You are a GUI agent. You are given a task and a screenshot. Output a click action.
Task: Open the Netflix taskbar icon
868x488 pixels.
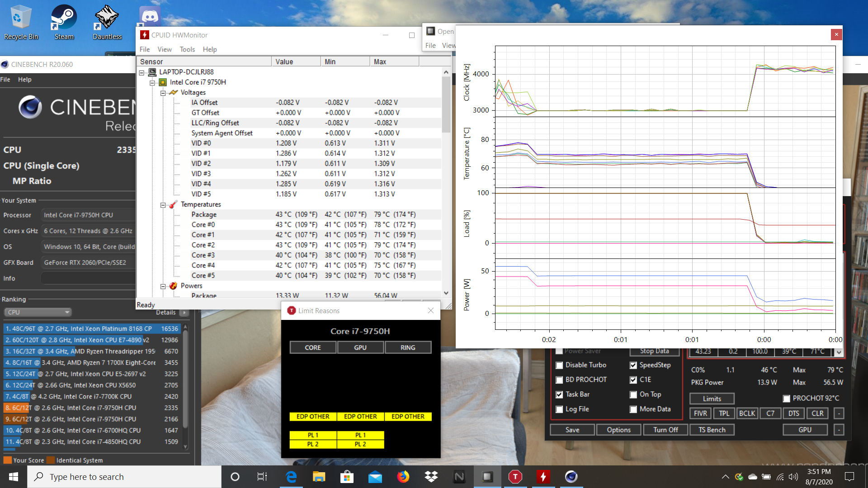click(459, 477)
